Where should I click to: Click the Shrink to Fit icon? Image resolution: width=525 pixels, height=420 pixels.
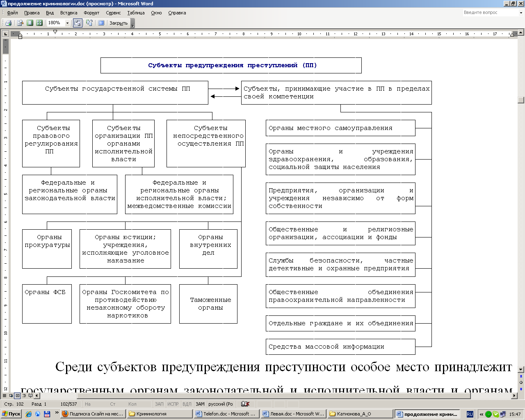[x=89, y=23]
